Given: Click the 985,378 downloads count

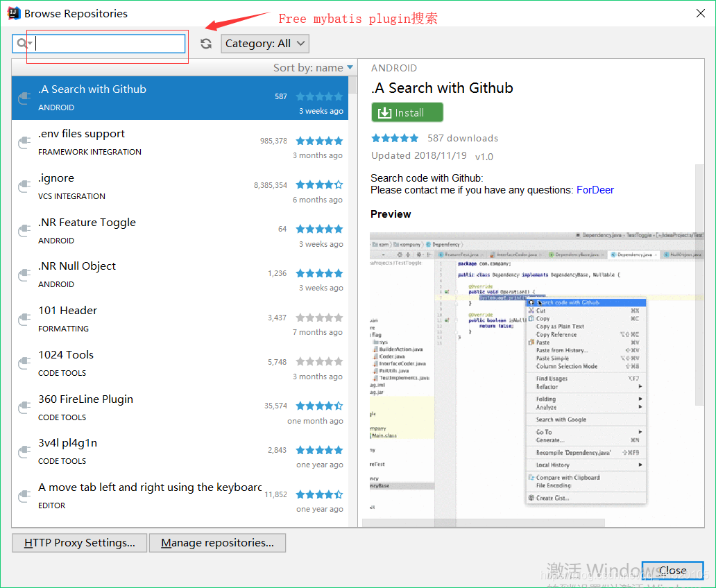Looking at the screenshot, I should click(273, 141).
